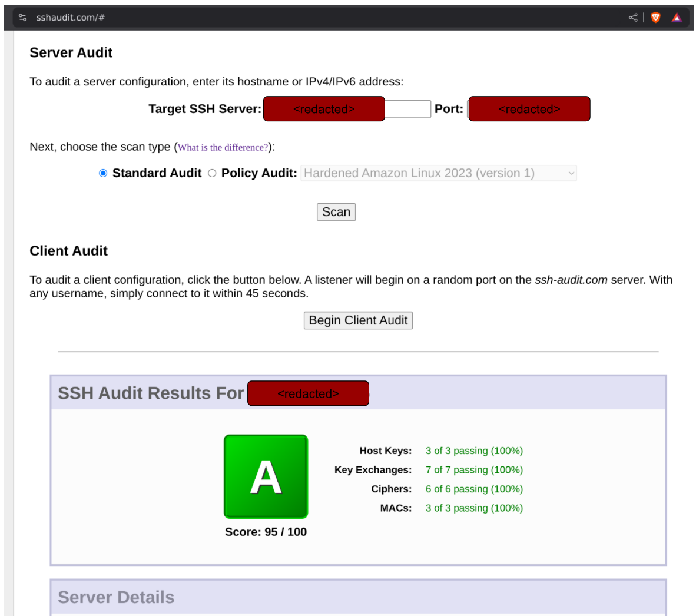Click the 'Port:' label
Screen dimensions: 696x616
tap(449, 109)
